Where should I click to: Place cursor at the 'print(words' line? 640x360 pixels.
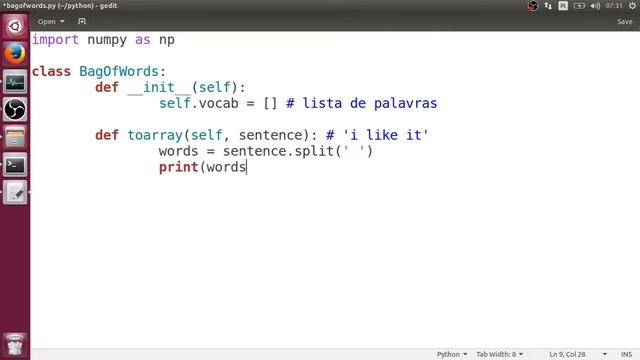(203, 167)
